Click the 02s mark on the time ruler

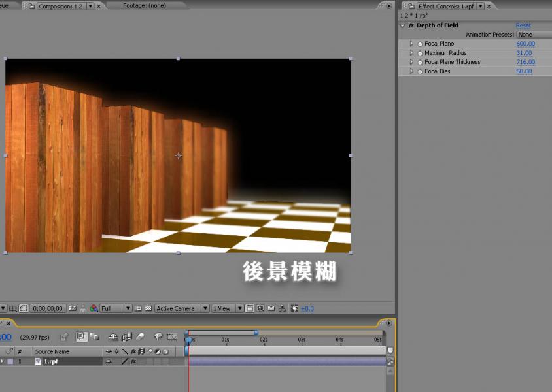pyautogui.click(x=263, y=340)
